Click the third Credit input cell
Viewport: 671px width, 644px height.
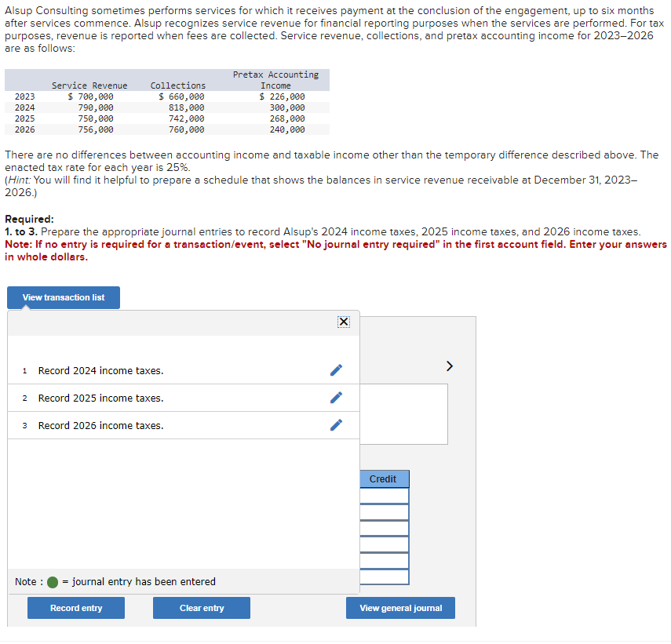click(385, 528)
